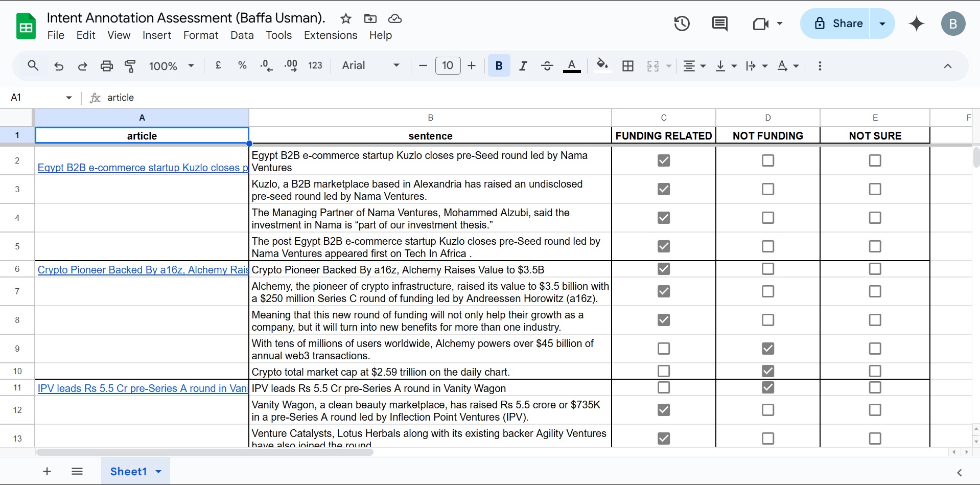Click the print icon
980x485 pixels.
[x=106, y=66]
